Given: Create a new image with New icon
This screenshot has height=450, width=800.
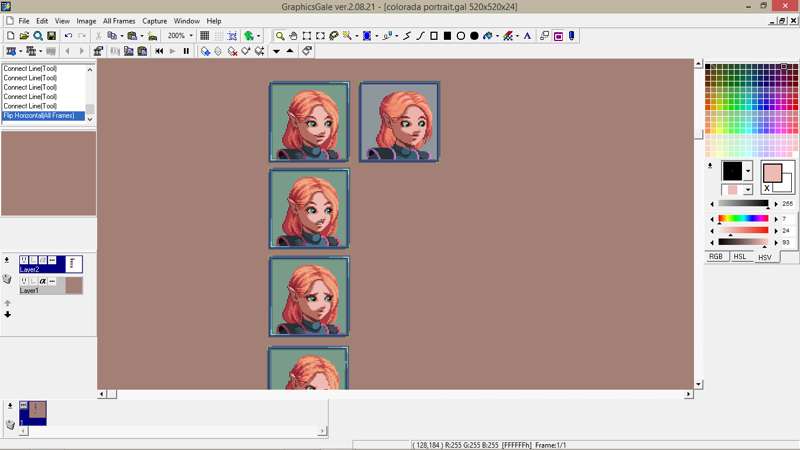Looking at the screenshot, I should click(x=11, y=36).
